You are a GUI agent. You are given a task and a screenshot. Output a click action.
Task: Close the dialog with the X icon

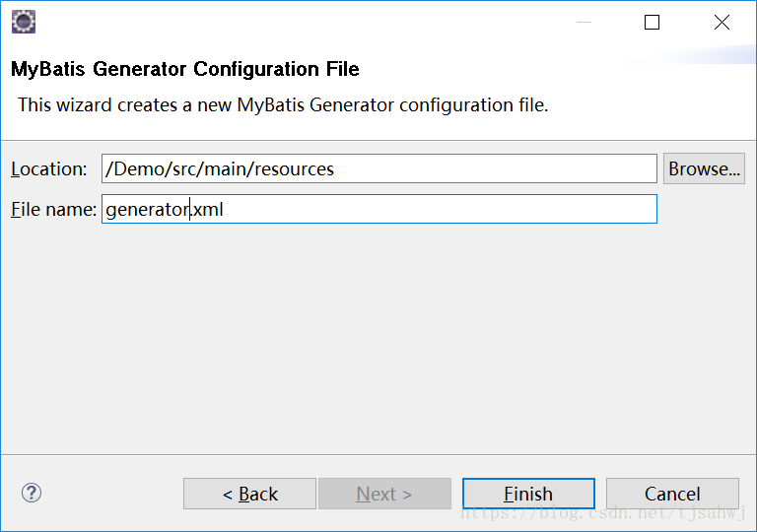pos(722,23)
